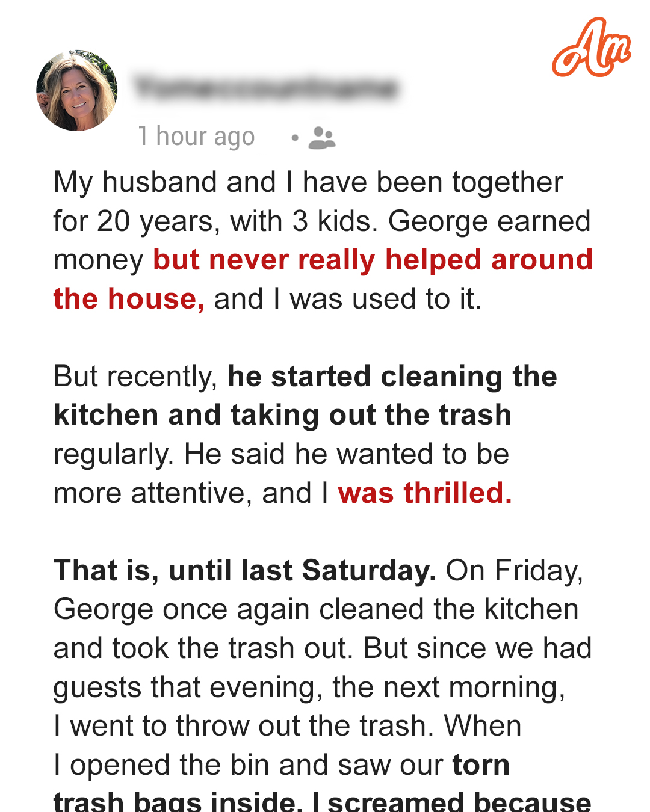Click the friends audience icon
The height and width of the screenshot is (812, 650).
[322, 138]
